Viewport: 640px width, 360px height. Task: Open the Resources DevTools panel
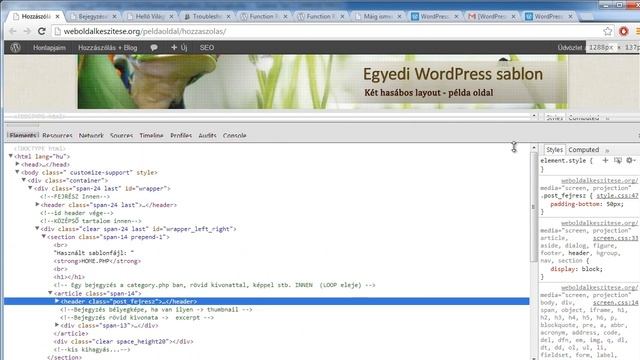57,136
